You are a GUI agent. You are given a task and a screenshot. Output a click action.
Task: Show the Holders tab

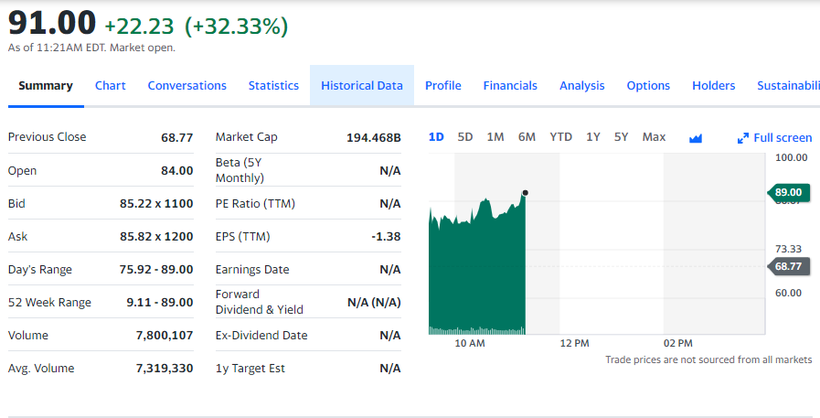point(713,86)
